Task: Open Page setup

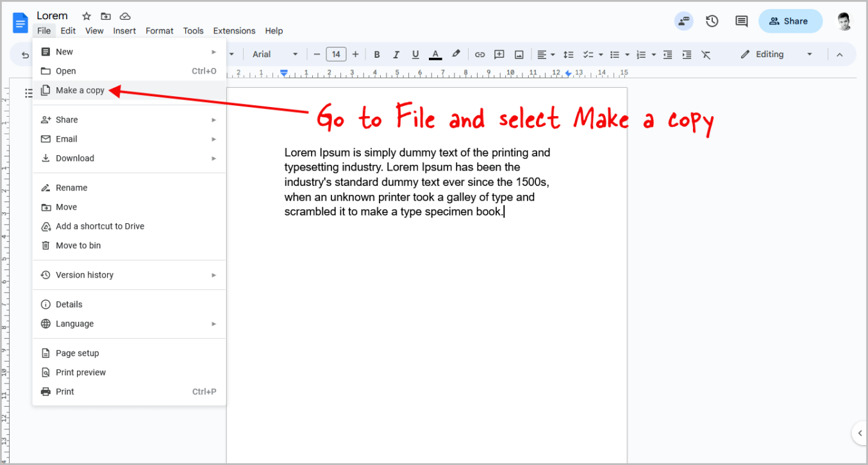Action: click(x=129, y=353)
